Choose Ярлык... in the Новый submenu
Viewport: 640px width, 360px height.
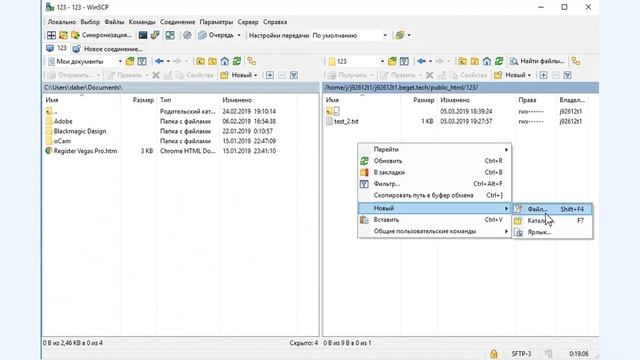click(x=553, y=232)
